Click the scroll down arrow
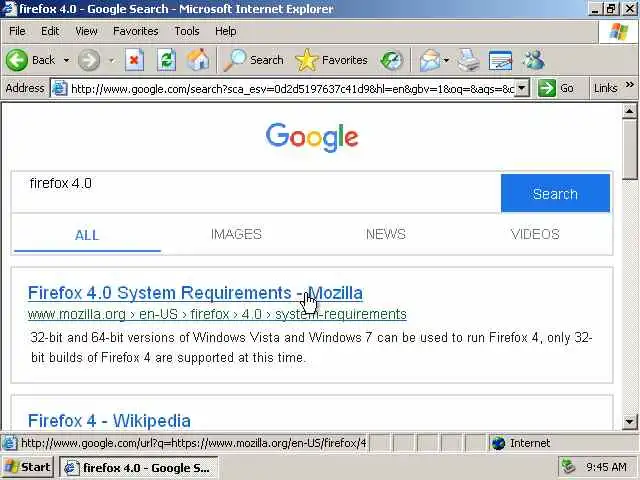Screen dimensions: 640x480 pos(630,421)
